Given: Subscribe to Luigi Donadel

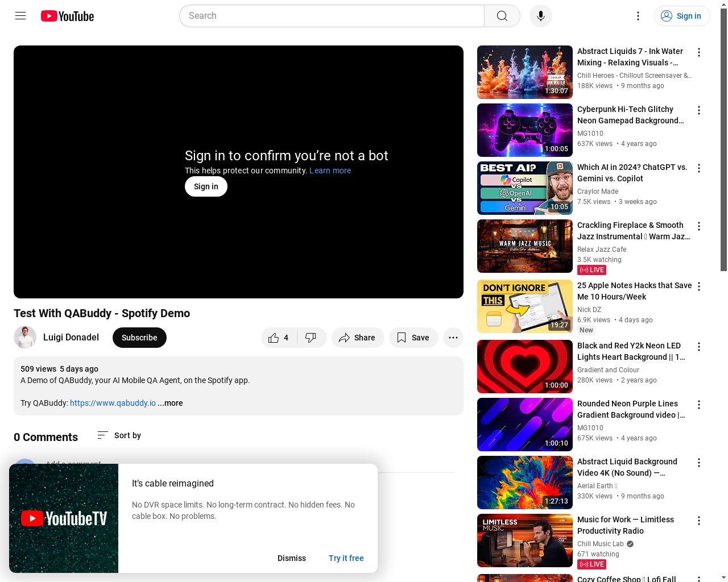Looking at the screenshot, I should [x=139, y=338].
